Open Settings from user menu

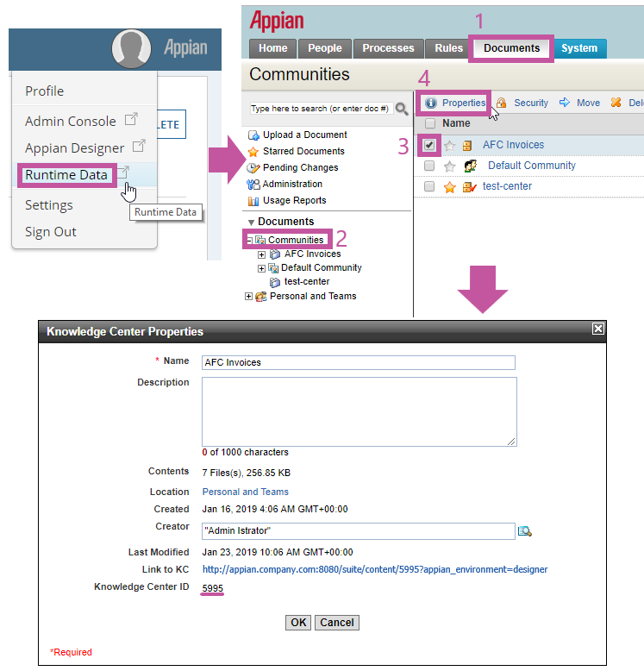tap(49, 205)
